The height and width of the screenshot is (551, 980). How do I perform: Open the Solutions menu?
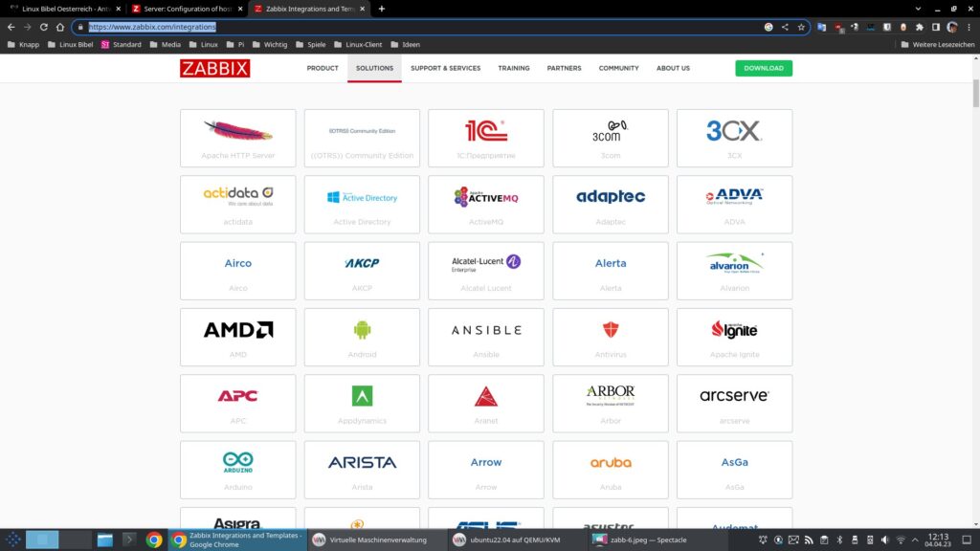click(x=374, y=68)
